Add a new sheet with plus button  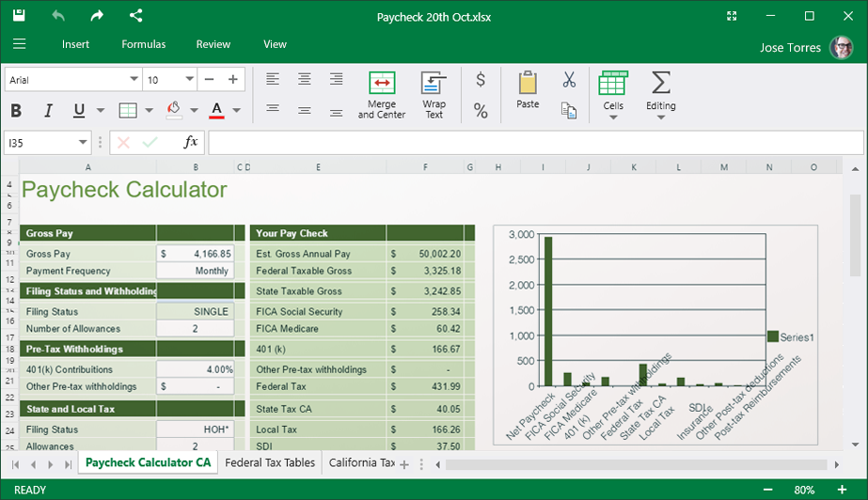point(404,464)
